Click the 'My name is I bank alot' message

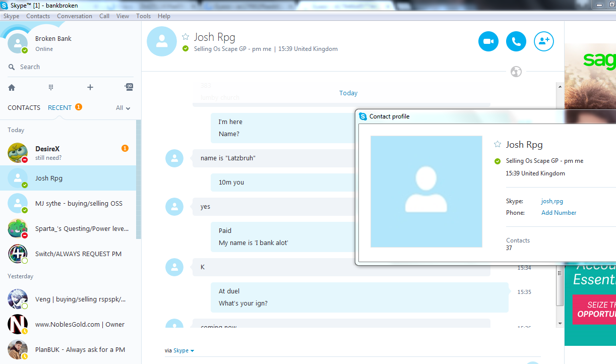click(254, 243)
